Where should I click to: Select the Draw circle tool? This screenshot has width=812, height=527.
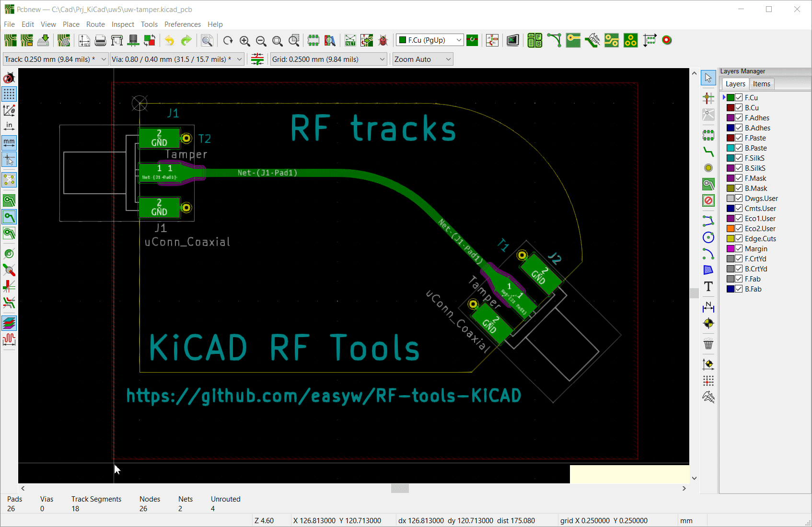tap(708, 237)
